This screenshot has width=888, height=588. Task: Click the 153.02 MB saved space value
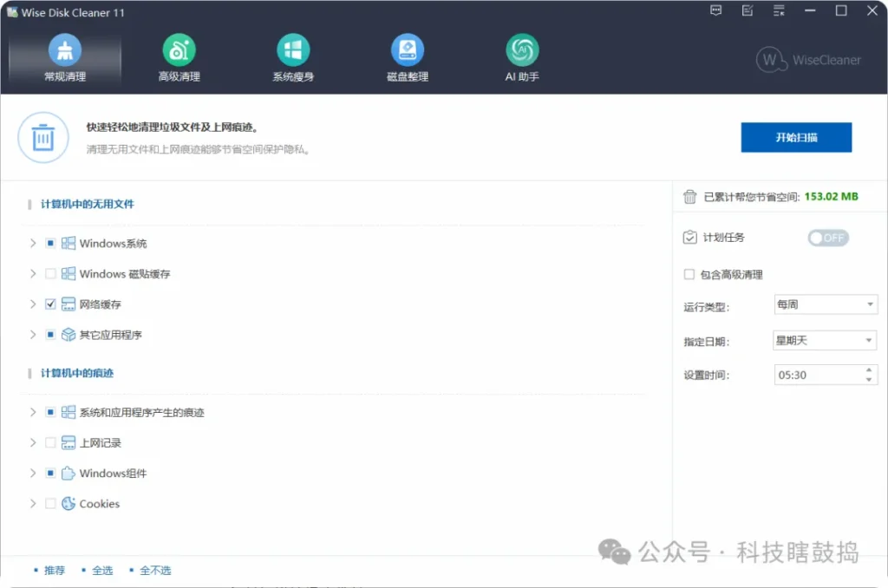coord(831,197)
